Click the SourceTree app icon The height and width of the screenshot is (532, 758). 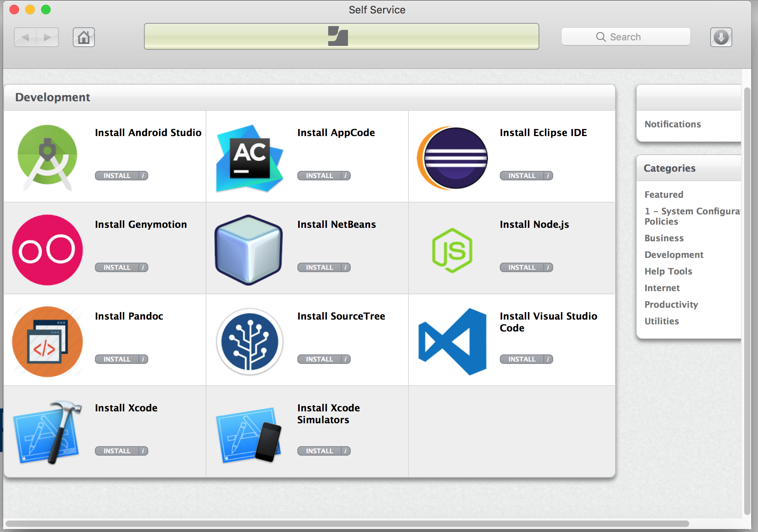point(250,342)
